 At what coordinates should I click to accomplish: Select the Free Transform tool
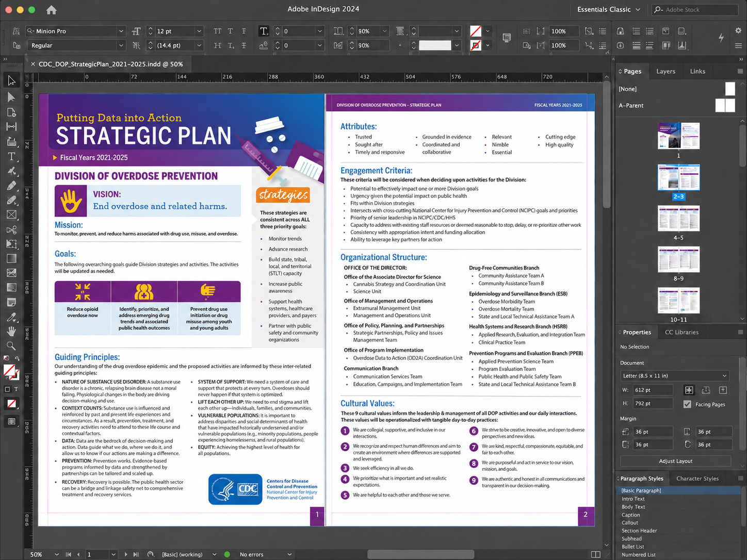tap(11, 244)
